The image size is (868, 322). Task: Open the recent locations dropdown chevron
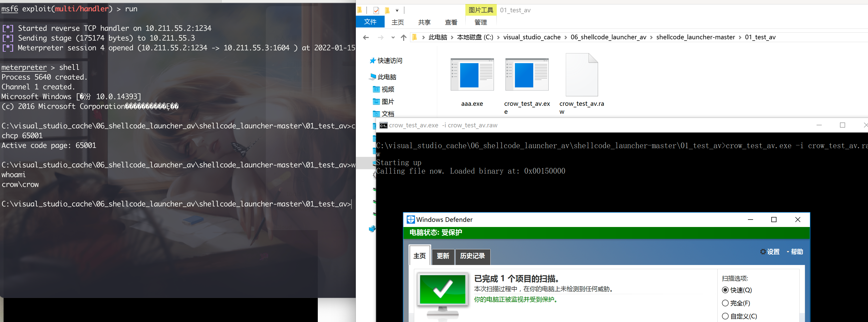[393, 37]
